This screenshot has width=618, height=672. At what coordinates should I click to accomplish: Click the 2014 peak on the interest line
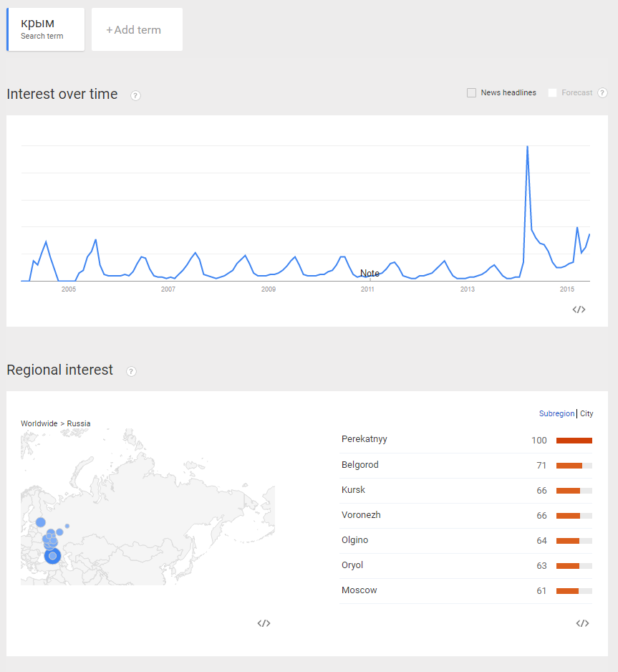(x=527, y=147)
